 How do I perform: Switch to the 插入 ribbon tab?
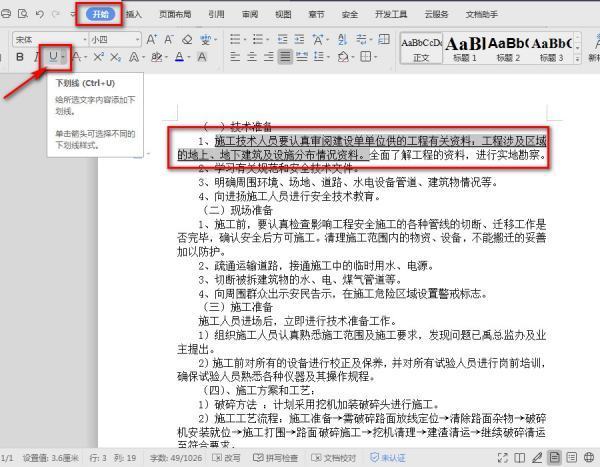tap(134, 15)
